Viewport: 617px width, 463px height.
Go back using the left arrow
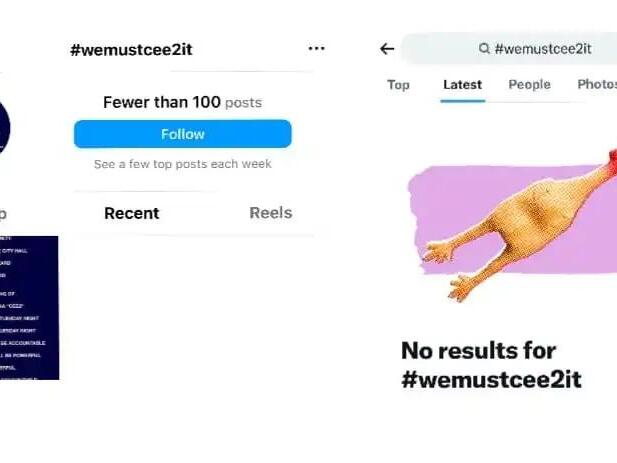(x=387, y=49)
